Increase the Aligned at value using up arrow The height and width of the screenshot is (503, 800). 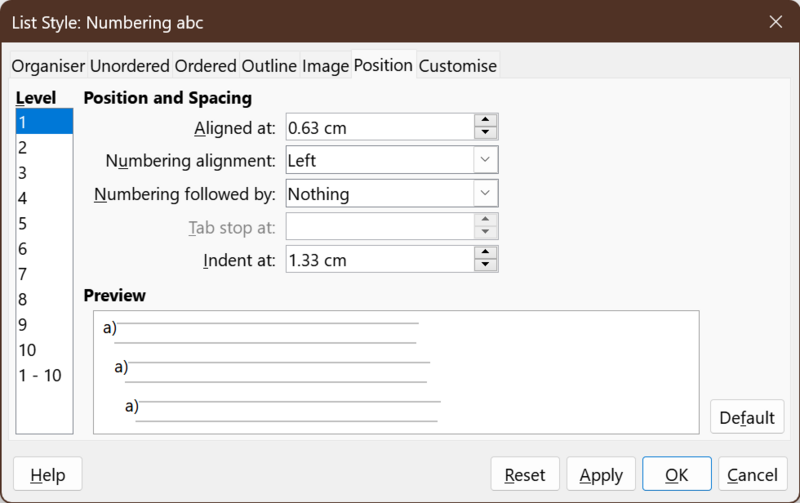tap(485, 120)
